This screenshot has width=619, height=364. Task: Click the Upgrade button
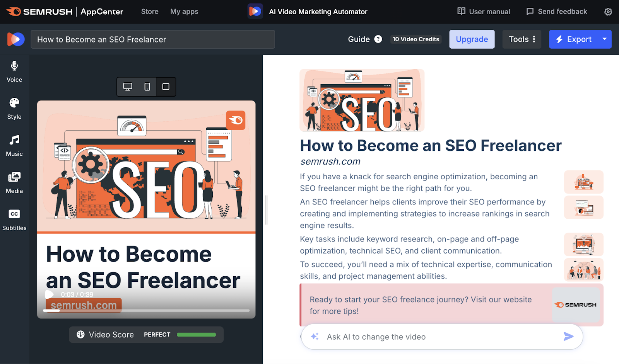(x=472, y=39)
